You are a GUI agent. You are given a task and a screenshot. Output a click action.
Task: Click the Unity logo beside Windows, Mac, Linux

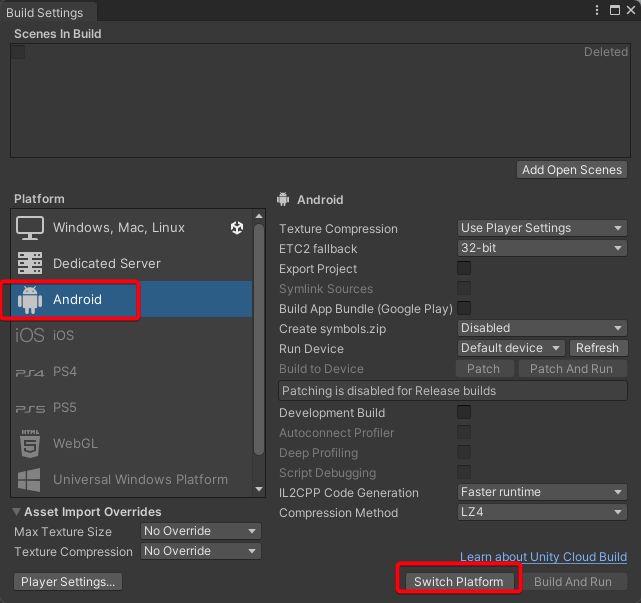tap(237, 228)
